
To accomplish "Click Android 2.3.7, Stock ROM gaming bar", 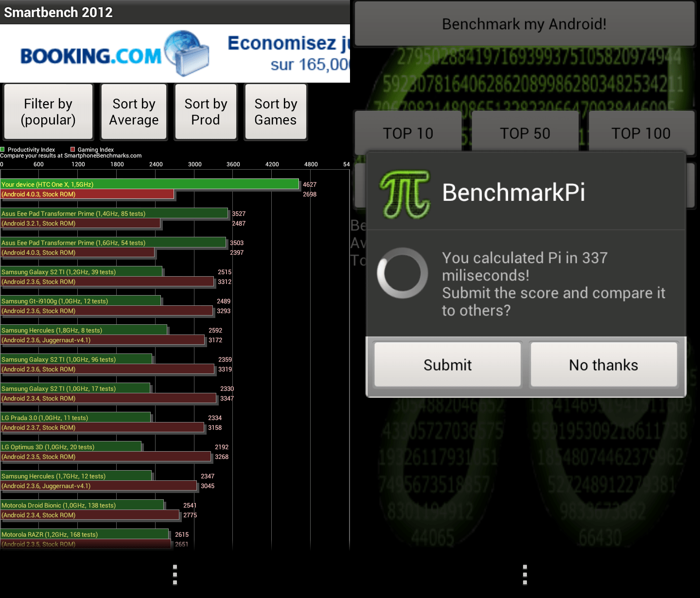I will (x=103, y=427).
